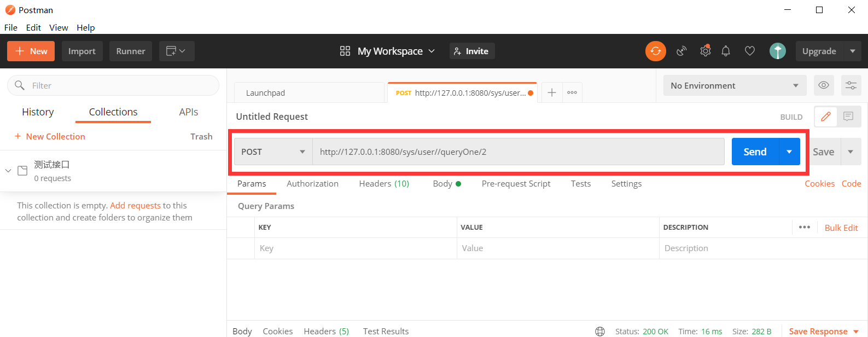The height and width of the screenshot is (337, 868).
Task: Open the View menu
Action: pos(59,27)
